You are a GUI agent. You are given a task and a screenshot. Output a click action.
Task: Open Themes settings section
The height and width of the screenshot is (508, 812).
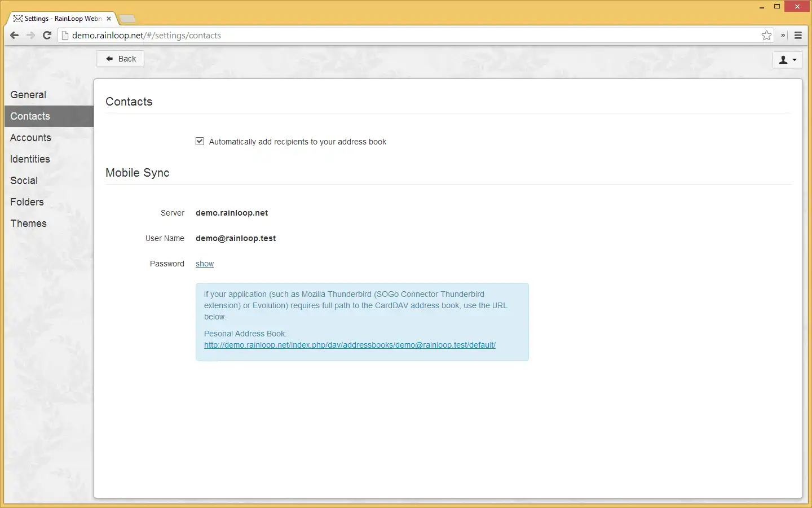click(48, 224)
